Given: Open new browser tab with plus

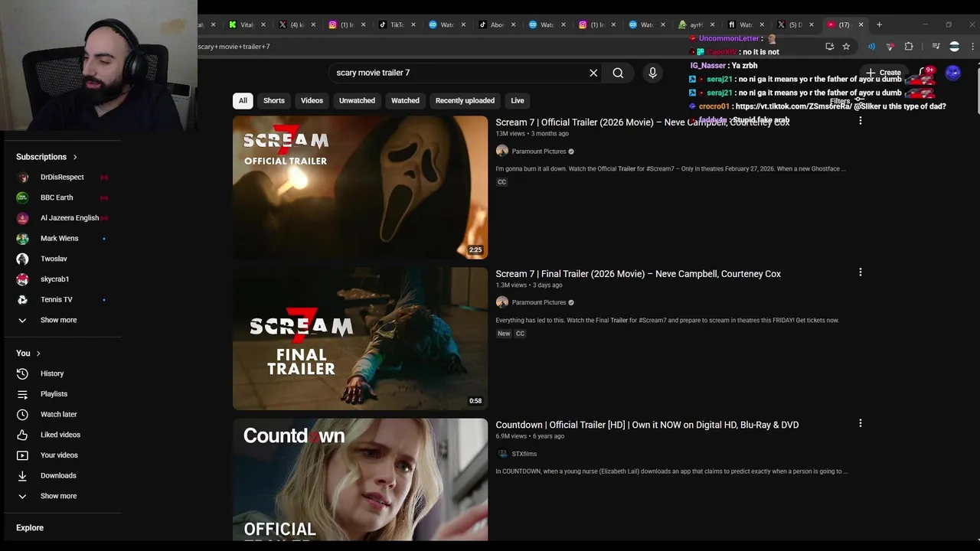Looking at the screenshot, I should [x=879, y=24].
